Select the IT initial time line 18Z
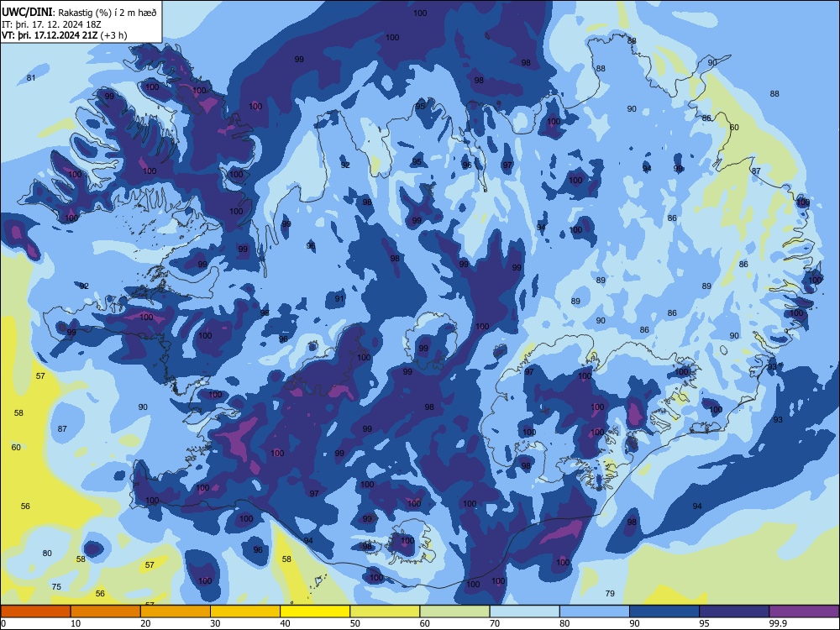 [51, 24]
